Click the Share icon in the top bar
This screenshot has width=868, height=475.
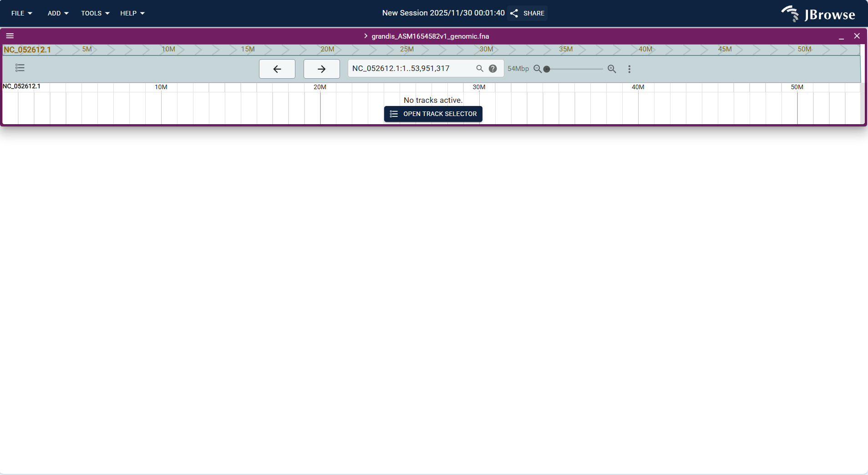click(x=513, y=13)
